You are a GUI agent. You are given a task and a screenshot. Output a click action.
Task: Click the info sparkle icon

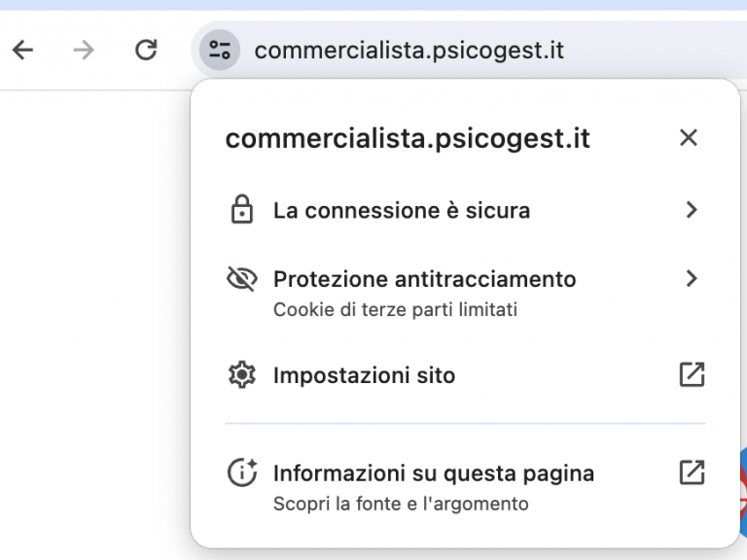click(241, 473)
